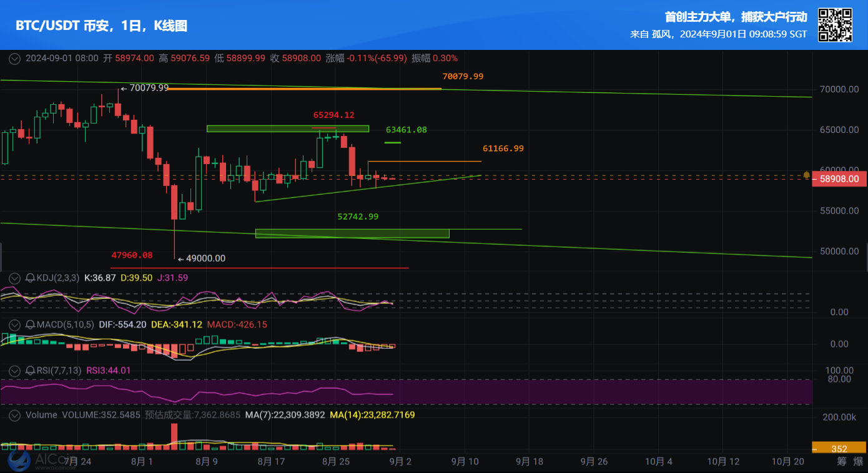This screenshot has height=473, width=868.
Task: Click the arrow marker beside 70079.99 high
Action: 124,88
